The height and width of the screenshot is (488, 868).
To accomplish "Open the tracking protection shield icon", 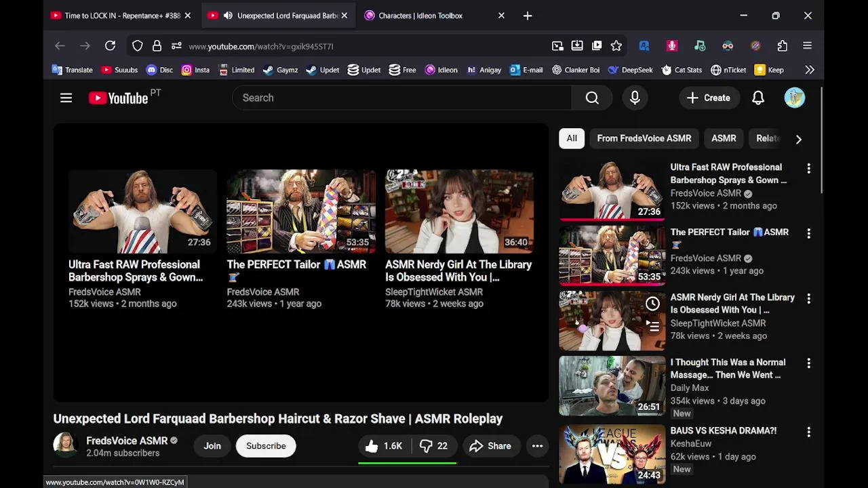I will point(138,46).
